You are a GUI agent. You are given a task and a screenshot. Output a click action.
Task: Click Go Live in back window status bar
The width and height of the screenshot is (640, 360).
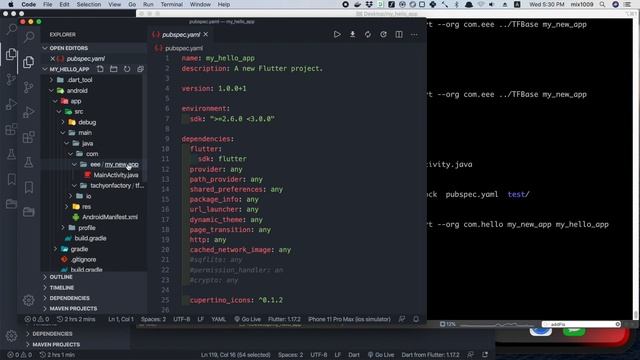pos(381,355)
